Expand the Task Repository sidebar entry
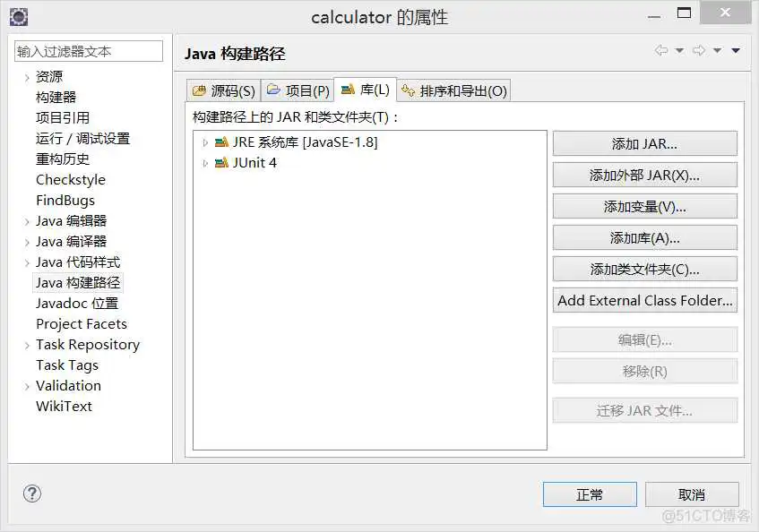 tap(27, 344)
